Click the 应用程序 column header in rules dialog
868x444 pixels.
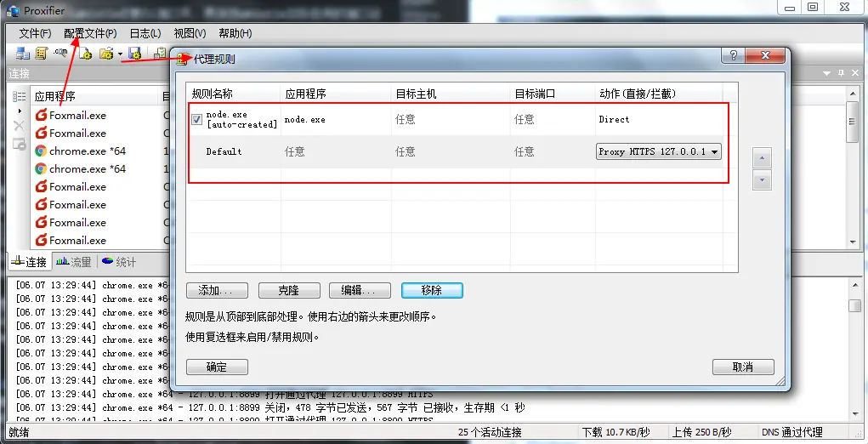pos(336,94)
